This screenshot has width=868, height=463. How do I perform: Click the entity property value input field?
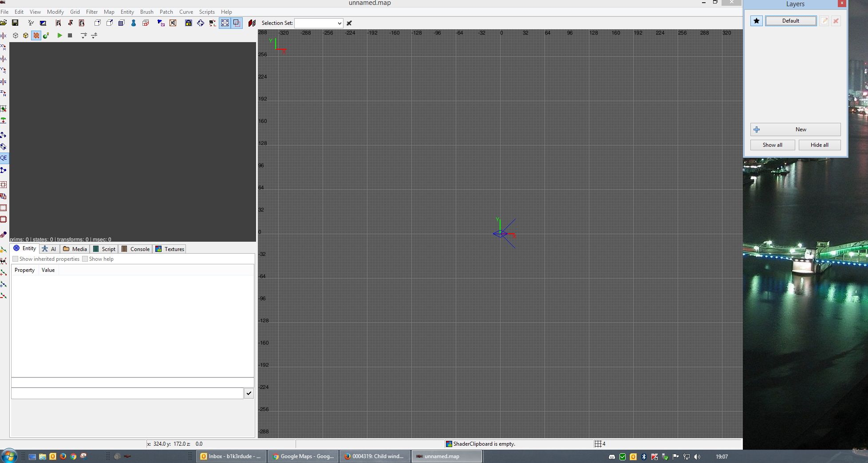tap(127, 393)
